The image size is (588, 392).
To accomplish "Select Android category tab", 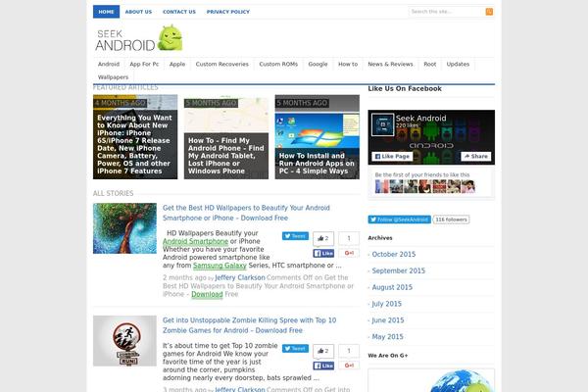I will pos(109,64).
